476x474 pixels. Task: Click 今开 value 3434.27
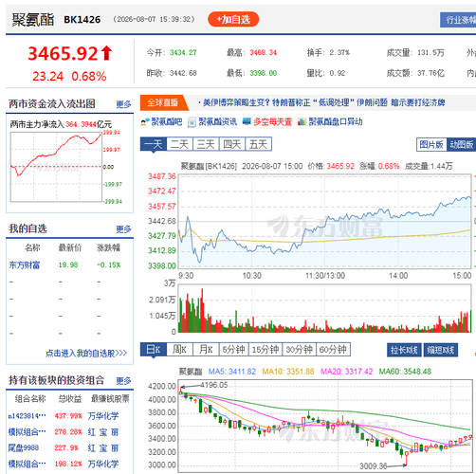point(183,52)
